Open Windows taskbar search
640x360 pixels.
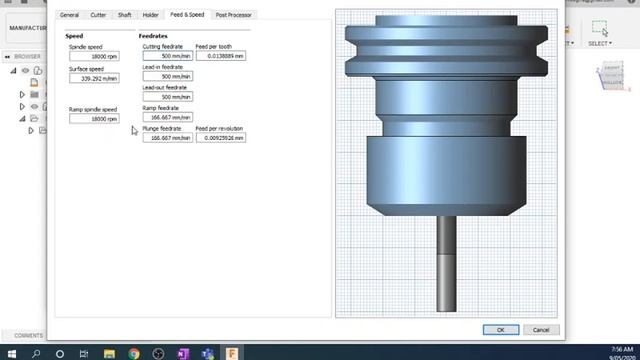[x=36, y=353]
